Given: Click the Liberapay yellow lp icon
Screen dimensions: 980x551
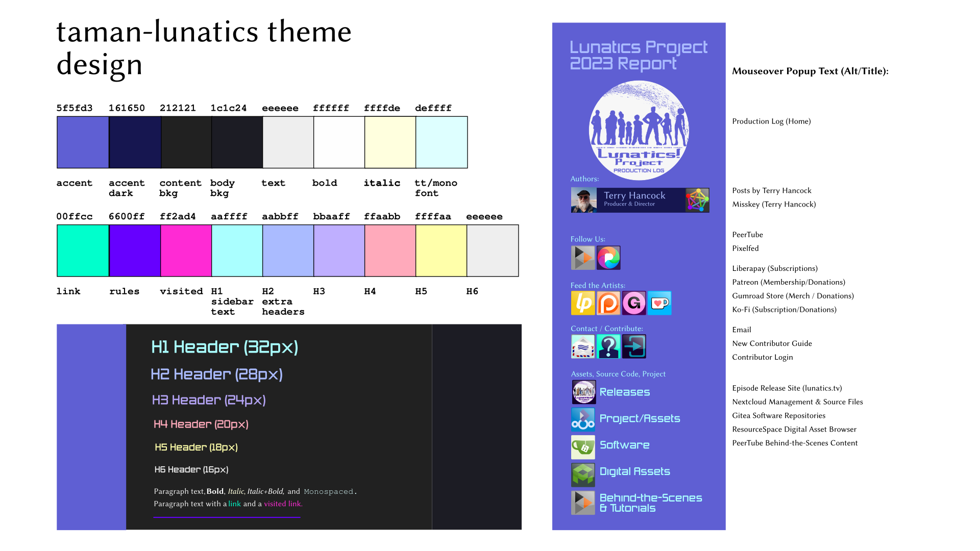Looking at the screenshot, I should 583,303.
